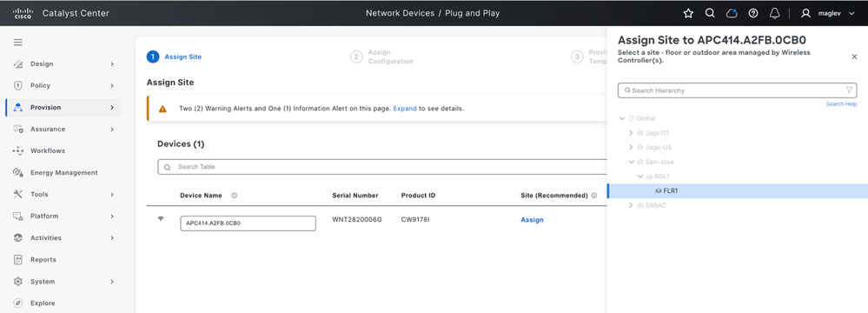The height and width of the screenshot is (313, 868).
Task: Close the Assign Site panel
Action: coord(854,57)
